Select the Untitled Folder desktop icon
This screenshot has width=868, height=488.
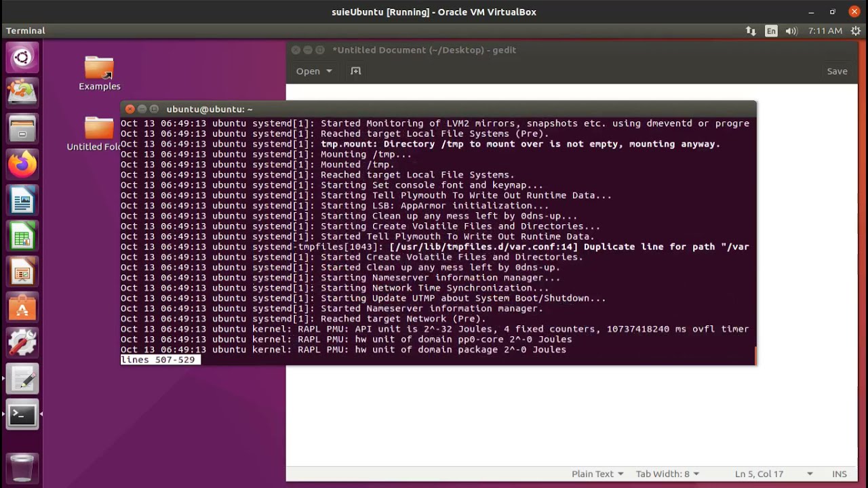[x=95, y=134]
